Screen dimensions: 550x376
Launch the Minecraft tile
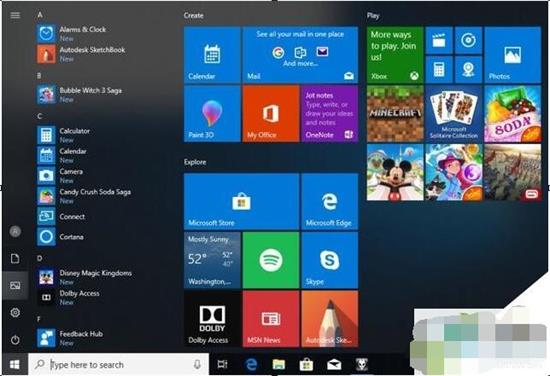pos(395,114)
